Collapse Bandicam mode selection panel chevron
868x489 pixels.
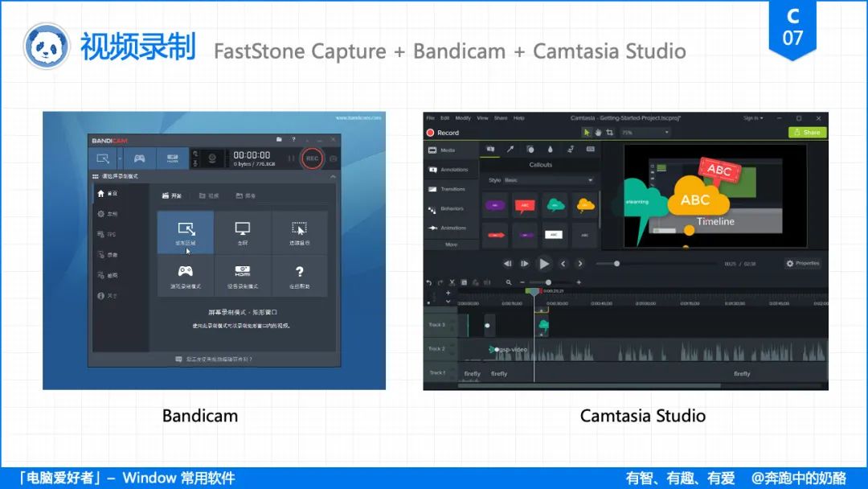333,177
